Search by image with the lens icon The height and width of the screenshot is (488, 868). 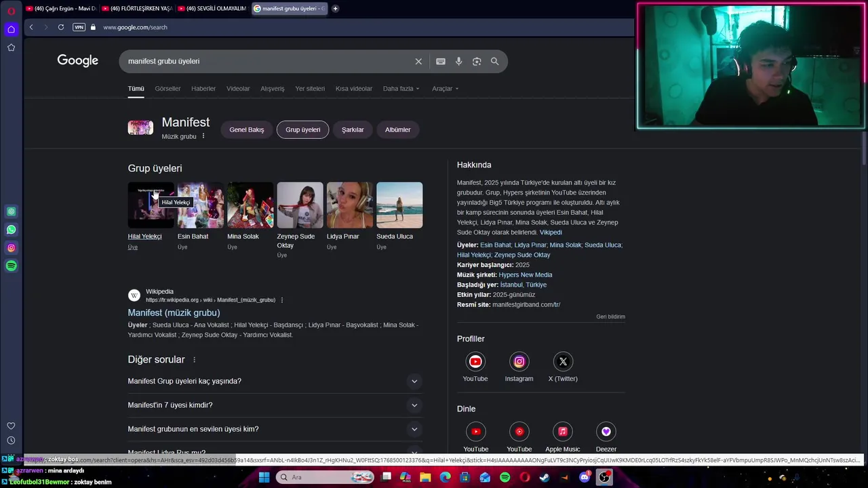(477, 61)
